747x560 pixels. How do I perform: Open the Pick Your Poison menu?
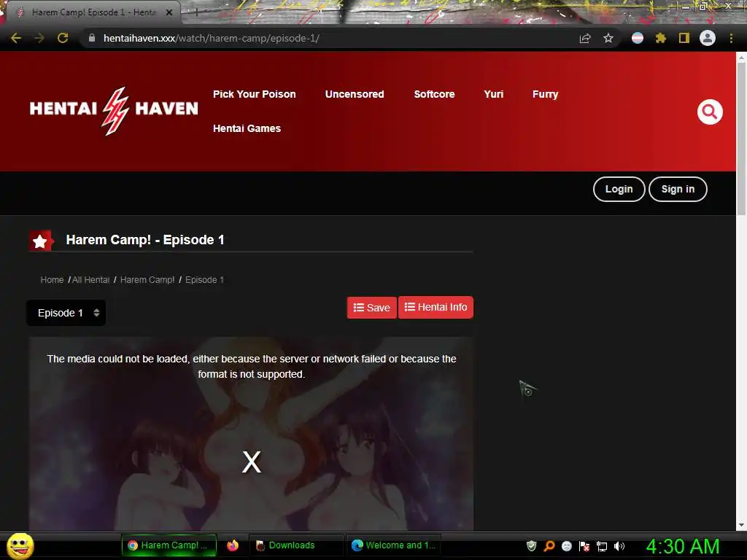tap(255, 94)
